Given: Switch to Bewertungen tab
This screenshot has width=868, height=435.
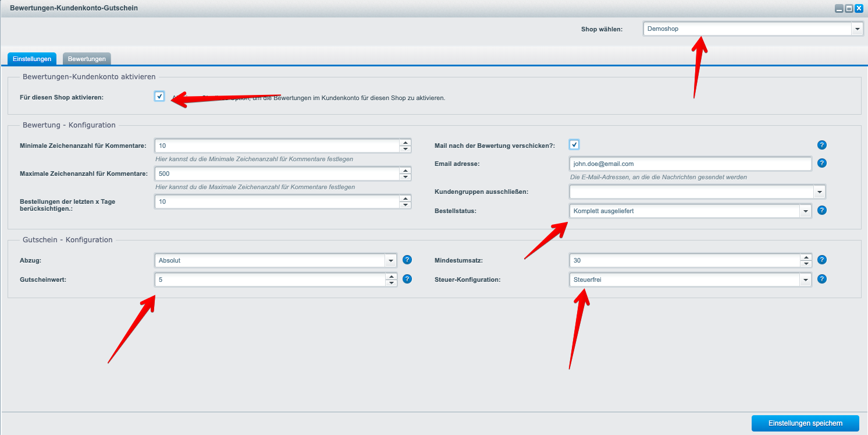Looking at the screenshot, I should pyautogui.click(x=87, y=59).
